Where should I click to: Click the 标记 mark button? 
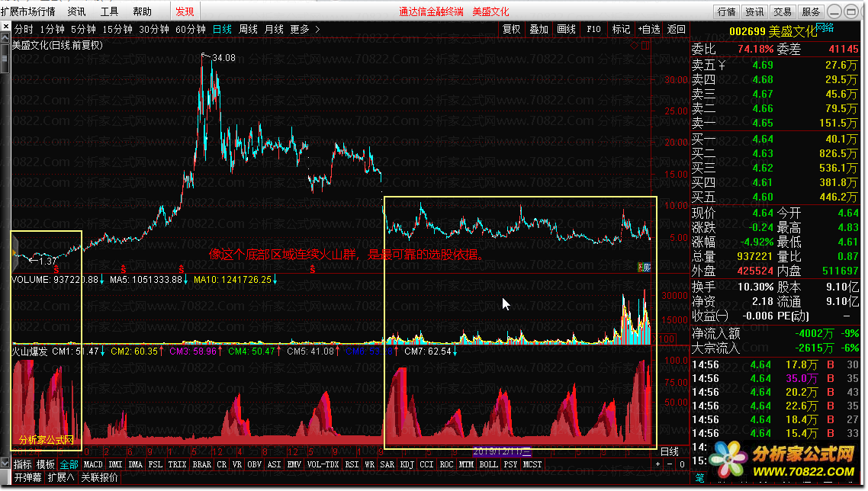pos(621,29)
